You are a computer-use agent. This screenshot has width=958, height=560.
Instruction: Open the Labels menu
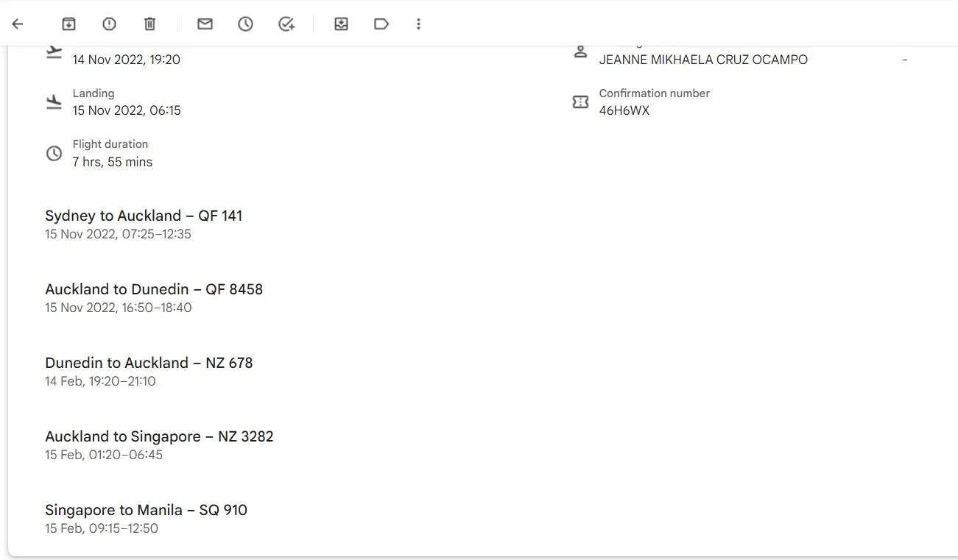point(381,24)
